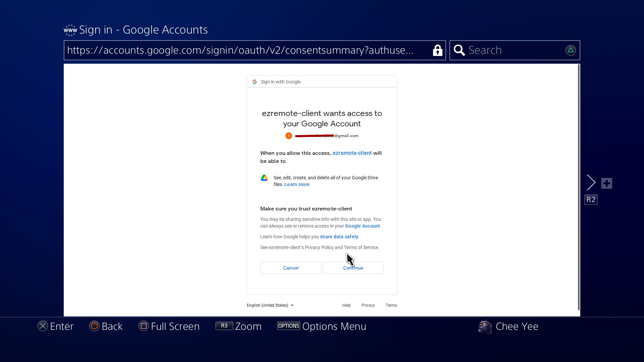The width and height of the screenshot is (644, 362).
Task: Click the 'Sign in - Google Accounts' page title
Action: 143,30
